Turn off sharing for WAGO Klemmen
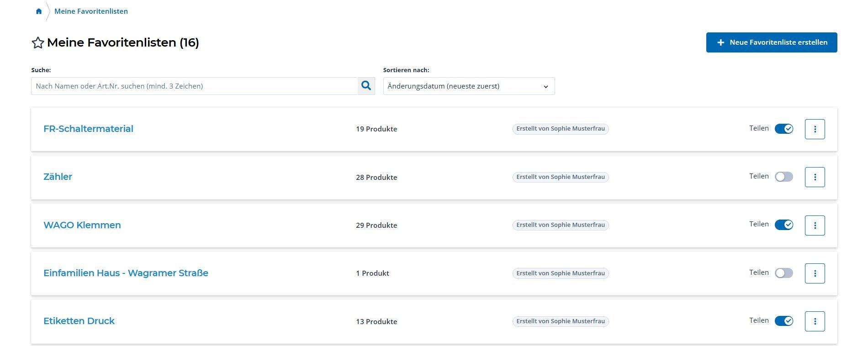The width and height of the screenshot is (868, 346). click(783, 225)
